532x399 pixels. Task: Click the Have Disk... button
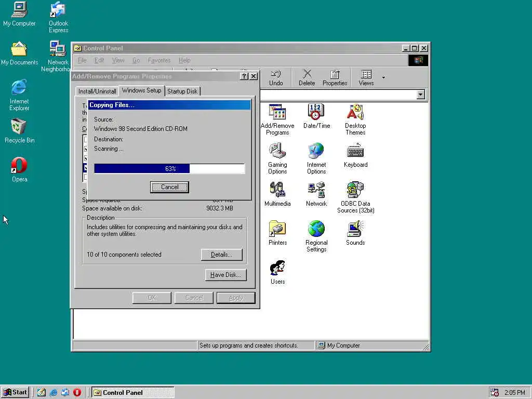pos(225,275)
